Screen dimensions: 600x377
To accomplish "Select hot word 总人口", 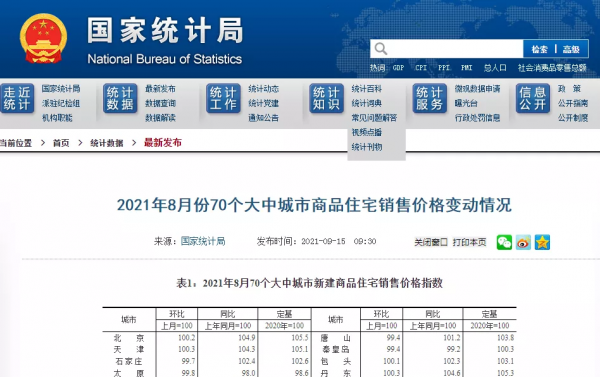I will click(495, 68).
